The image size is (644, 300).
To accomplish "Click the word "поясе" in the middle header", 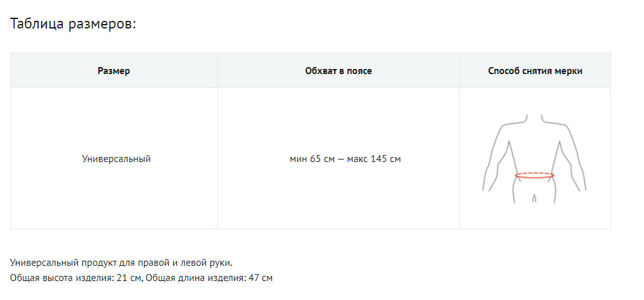I will [359, 71].
